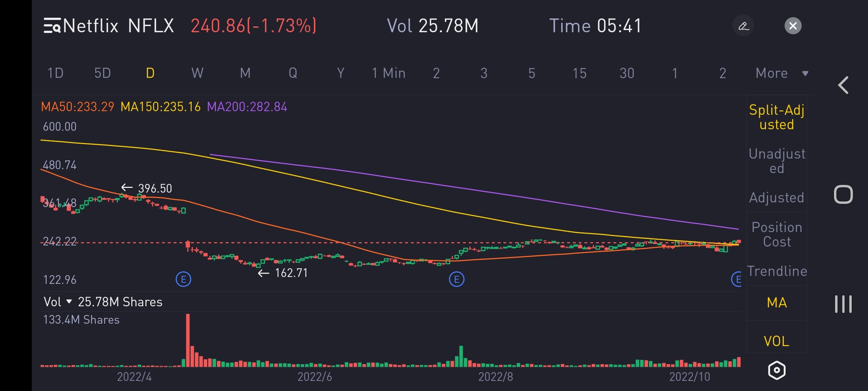Open the stock search list icon
This screenshot has width=868, height=391.
tap(52, 26)
